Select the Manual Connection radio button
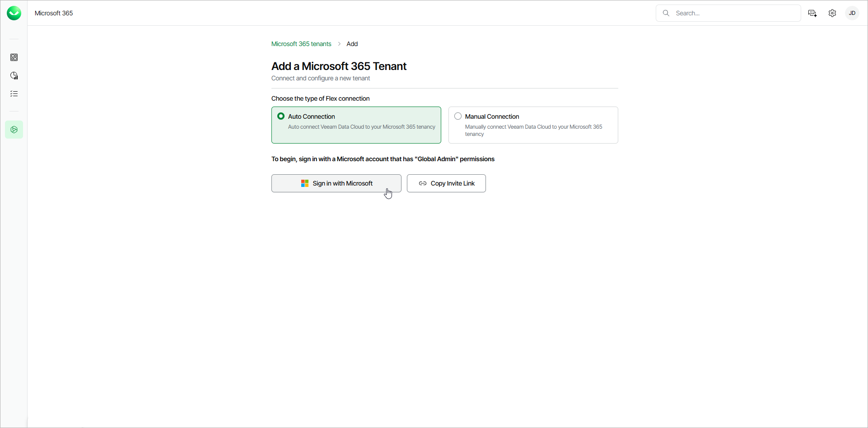 click(458, 116)
